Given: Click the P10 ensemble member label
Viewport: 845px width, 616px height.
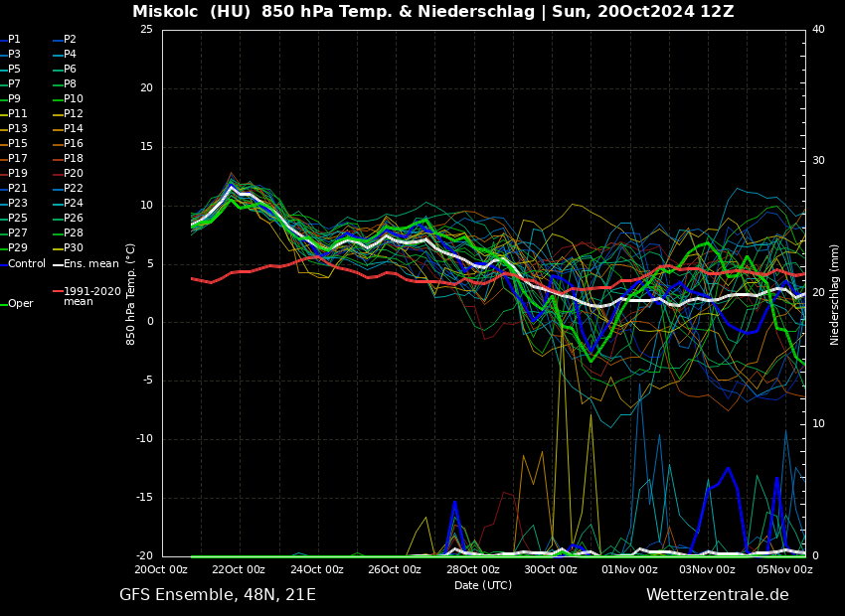Looking at the screenshot, I should (x=73, y=99).
